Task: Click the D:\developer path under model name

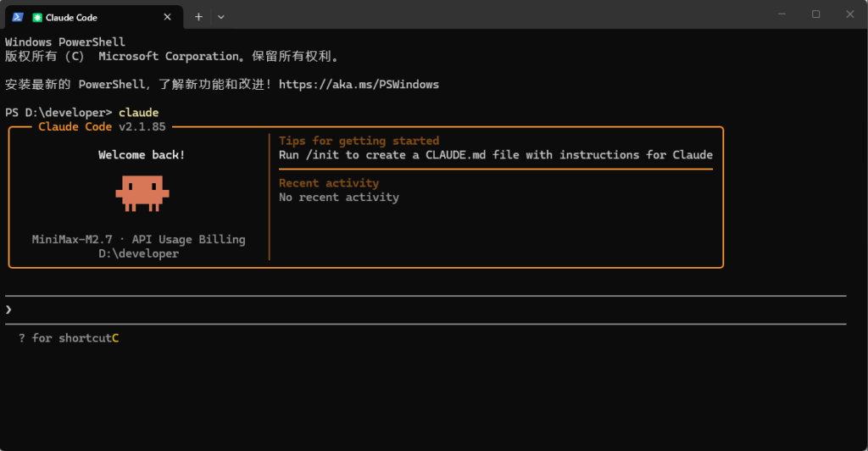Action: (x=138, y=253)
